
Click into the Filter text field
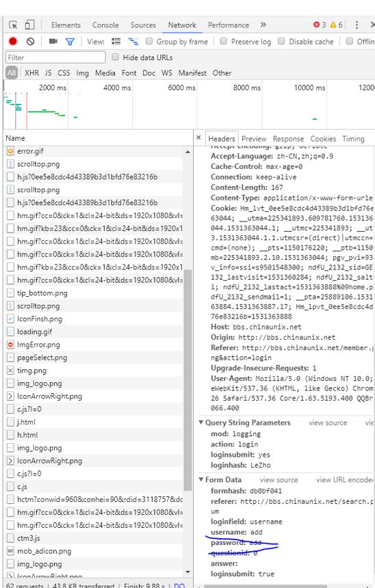point(55,57)
